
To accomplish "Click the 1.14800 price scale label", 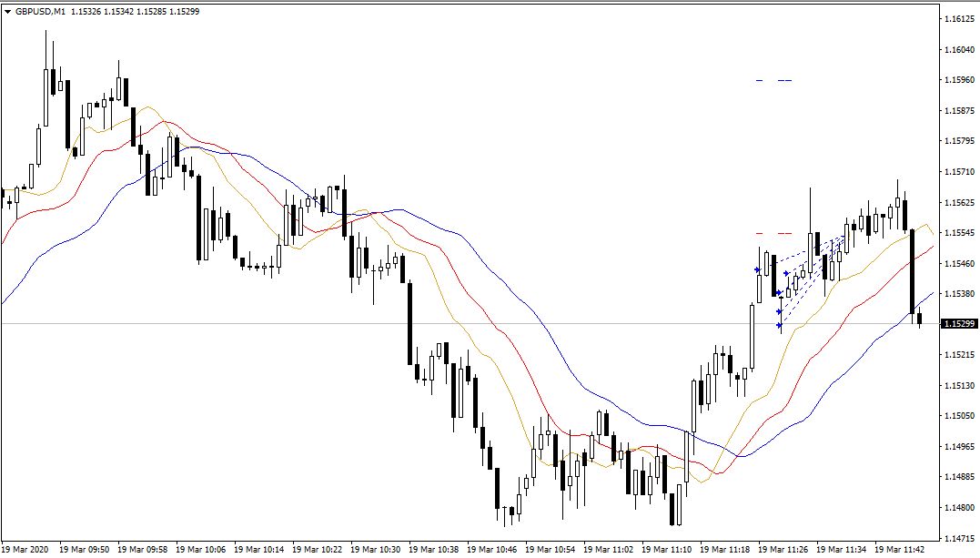I will tap(959, 507).
